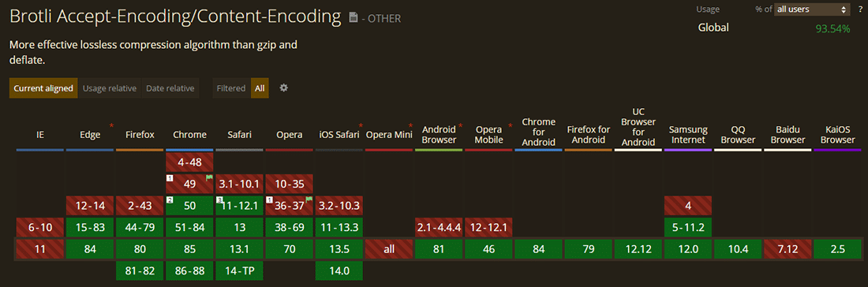868x287 pixels.
Task: Click the document spec icon beside title
Action: pos(354,17)
